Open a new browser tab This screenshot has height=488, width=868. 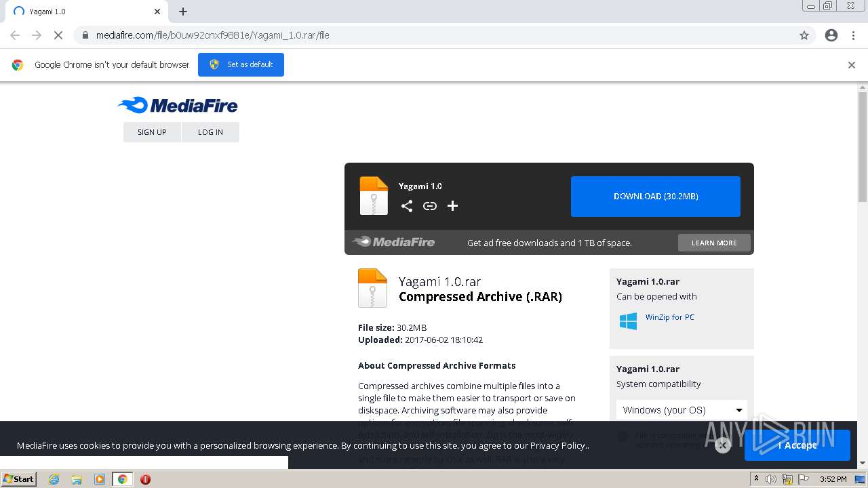(183, 12)
